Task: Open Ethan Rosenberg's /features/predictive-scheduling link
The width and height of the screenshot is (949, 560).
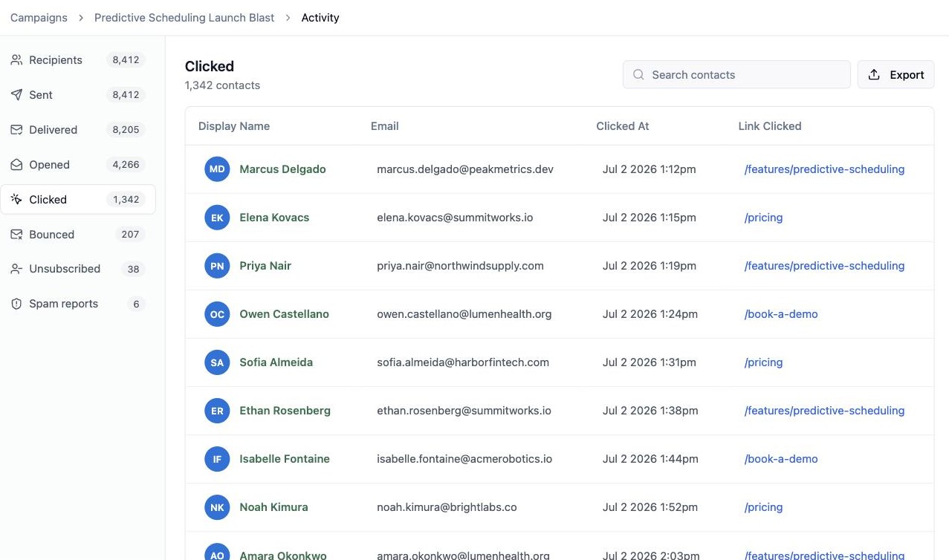Action: (824, 411)
